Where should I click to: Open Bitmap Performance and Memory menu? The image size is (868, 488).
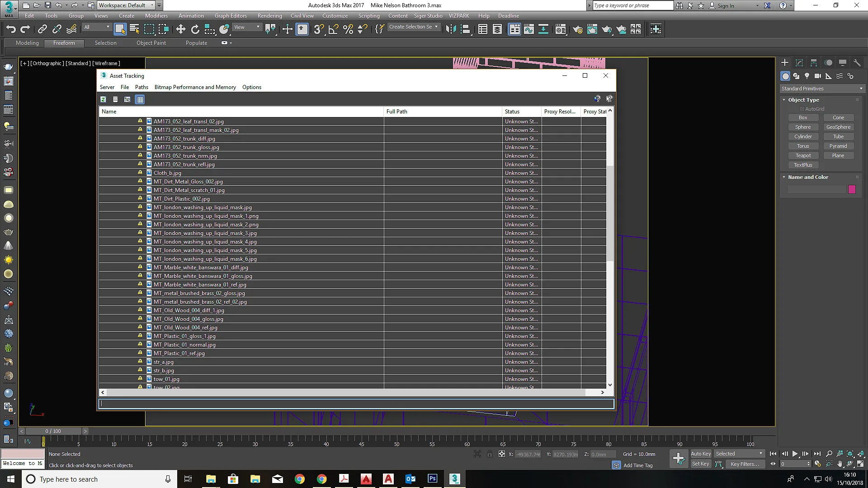(195, 87)
